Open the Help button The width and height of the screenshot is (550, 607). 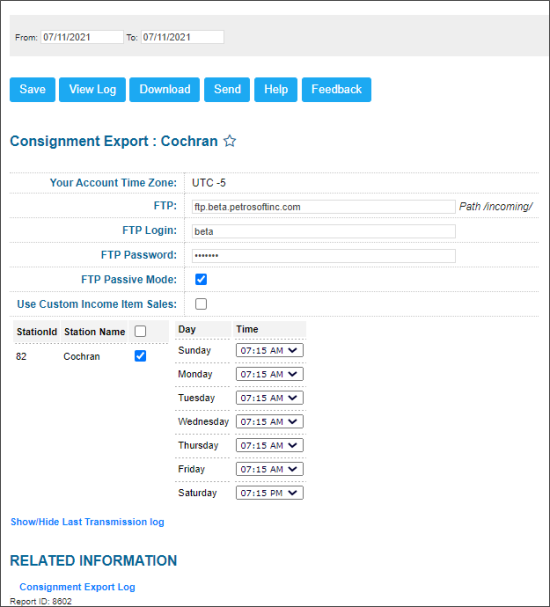276,89
